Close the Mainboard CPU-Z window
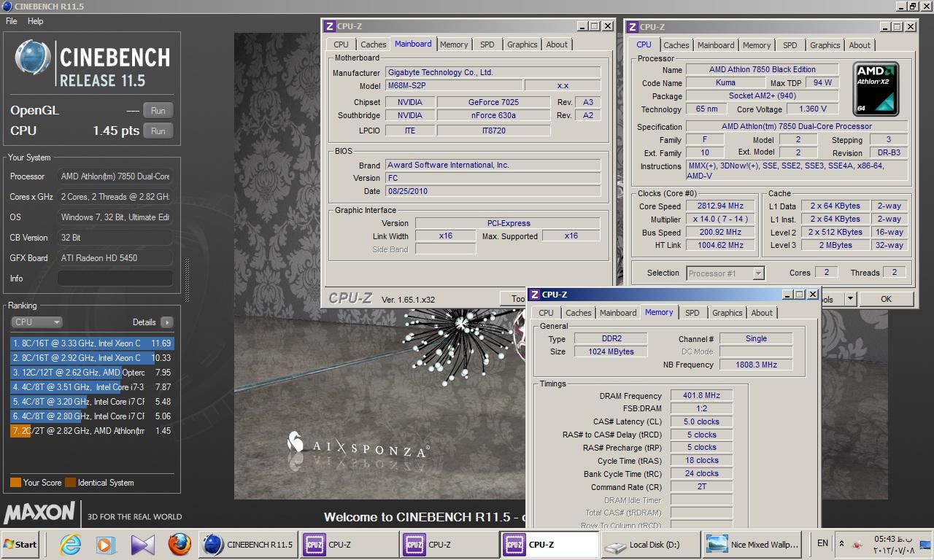Screen dimensions: 934x560 (x=607, y=26)
